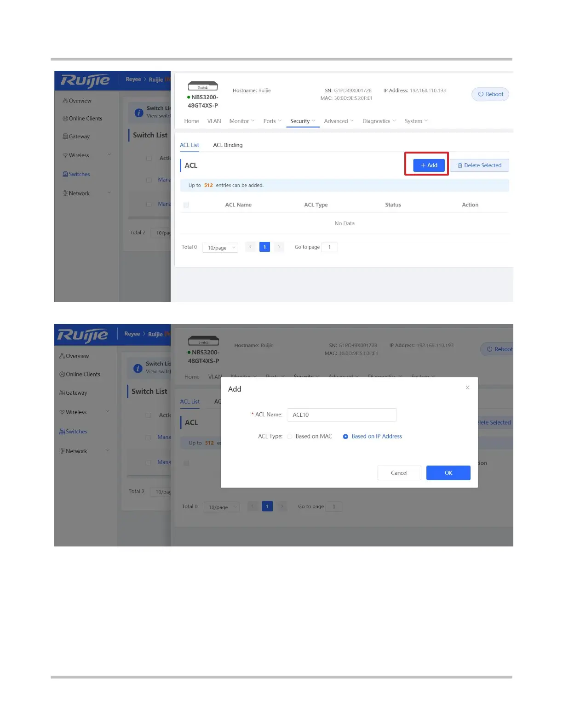Expand the Network chevron in upper screenshot sidebar
The height and width of the screenshot is (728, 563).
(x=109, y=193)
